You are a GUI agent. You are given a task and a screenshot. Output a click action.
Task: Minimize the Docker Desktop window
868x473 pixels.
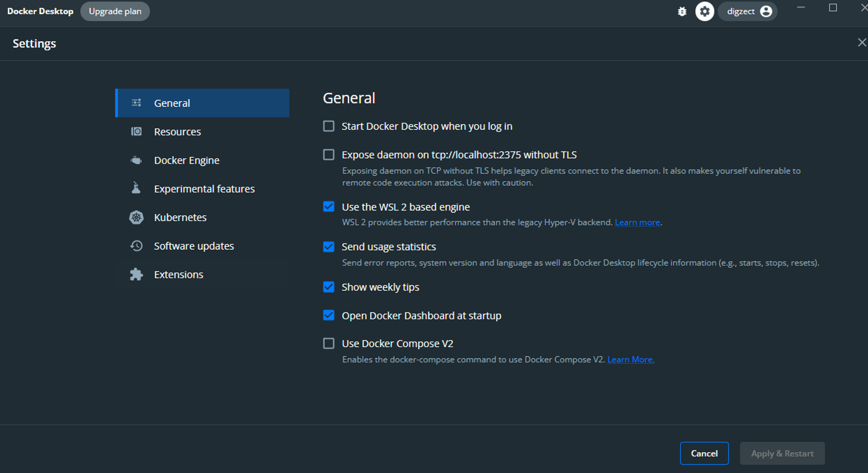(801, 7)
